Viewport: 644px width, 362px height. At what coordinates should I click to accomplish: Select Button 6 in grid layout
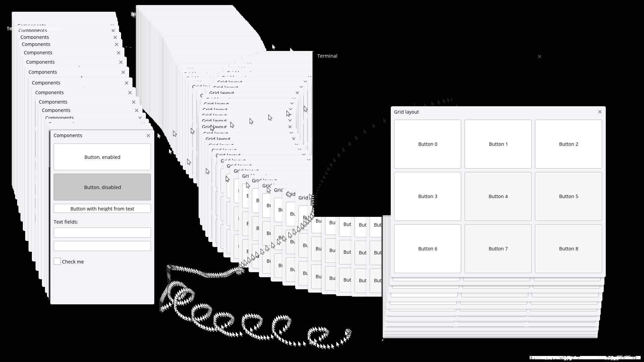point(427,248)
